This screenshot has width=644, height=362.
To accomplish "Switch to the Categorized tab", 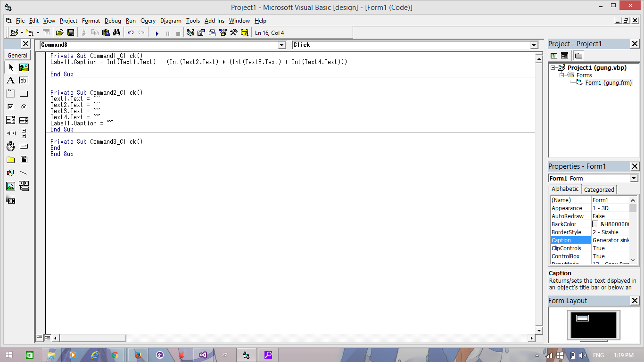I will coord(599,189).
